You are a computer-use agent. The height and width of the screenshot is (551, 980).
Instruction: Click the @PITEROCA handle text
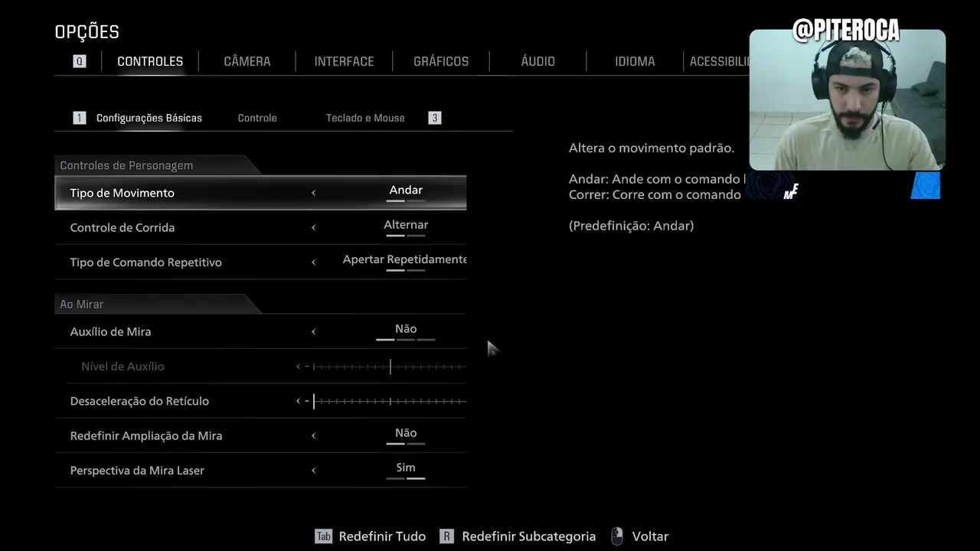(x=846, y=31)
